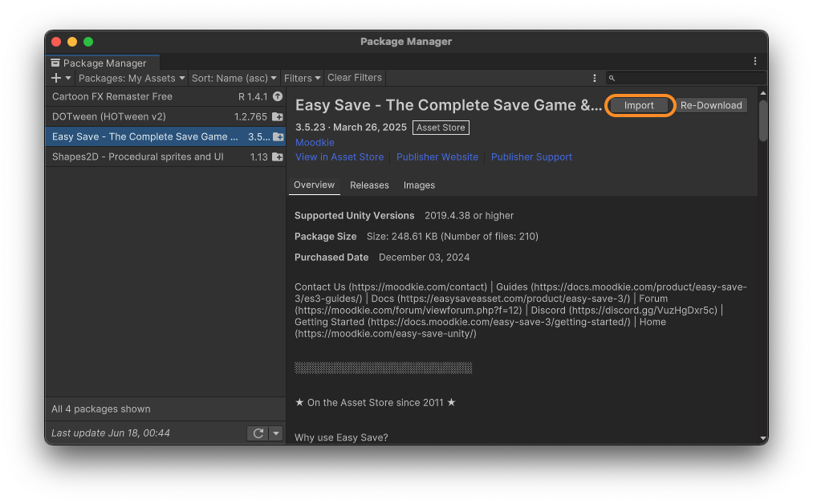Click the 'Purchased Date' label
813x504 pixels.
pyautogui.click(x=331, y=258)
